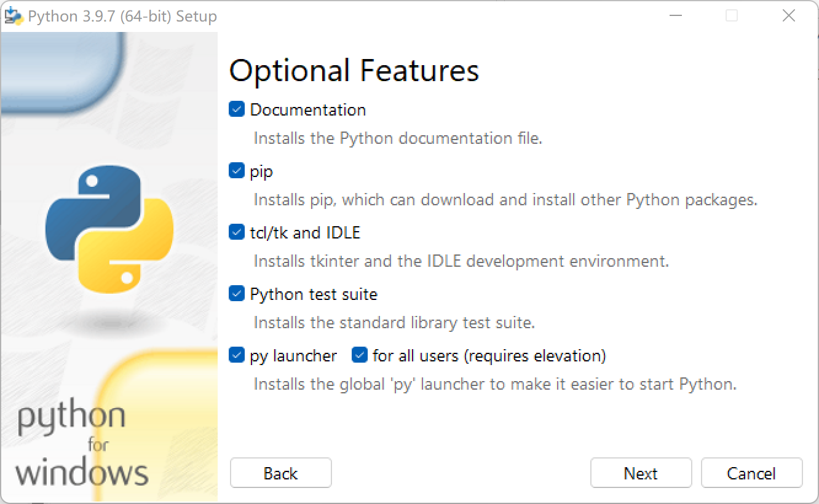
Task: Click the Python icon in the title bar
Action: pyautogui.click(x=13, y=15)
